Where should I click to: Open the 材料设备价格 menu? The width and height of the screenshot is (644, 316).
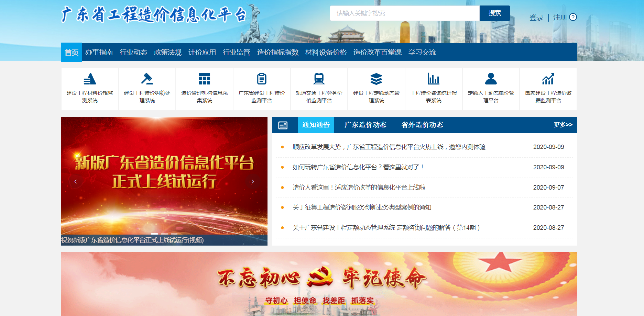tap(326, 52)
